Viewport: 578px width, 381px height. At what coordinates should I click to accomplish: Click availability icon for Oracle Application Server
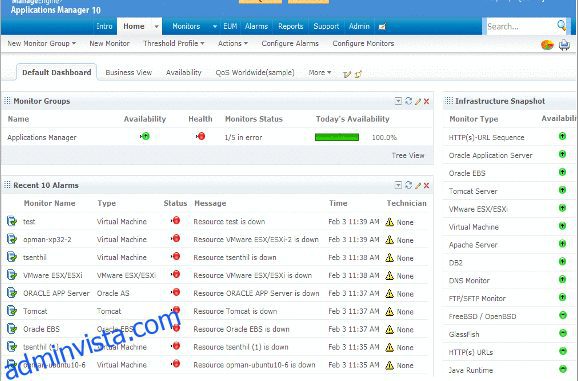562,154
